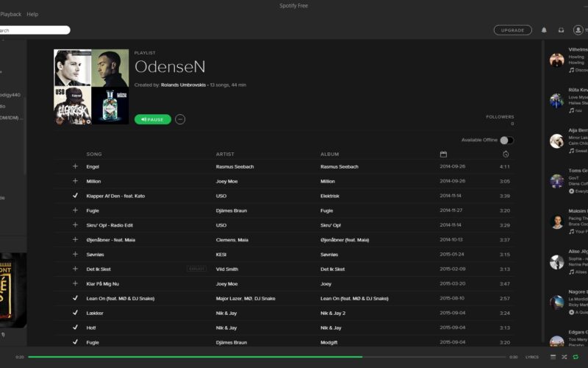Open creator Rolands Umbrovskis profile link
588x368 pixels.
[x=183, y=85]
